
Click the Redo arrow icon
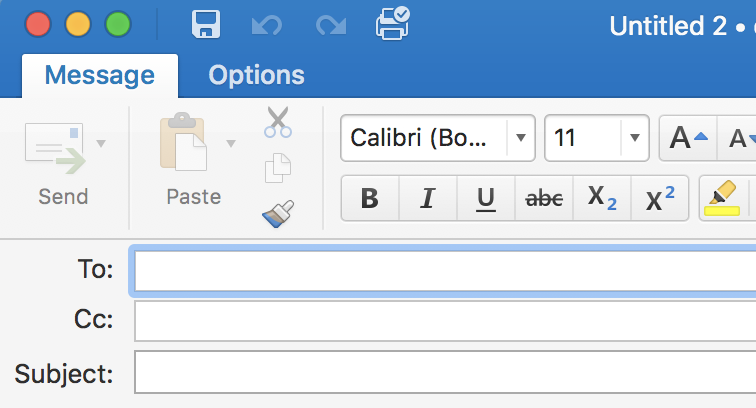[x=331, y=25]
